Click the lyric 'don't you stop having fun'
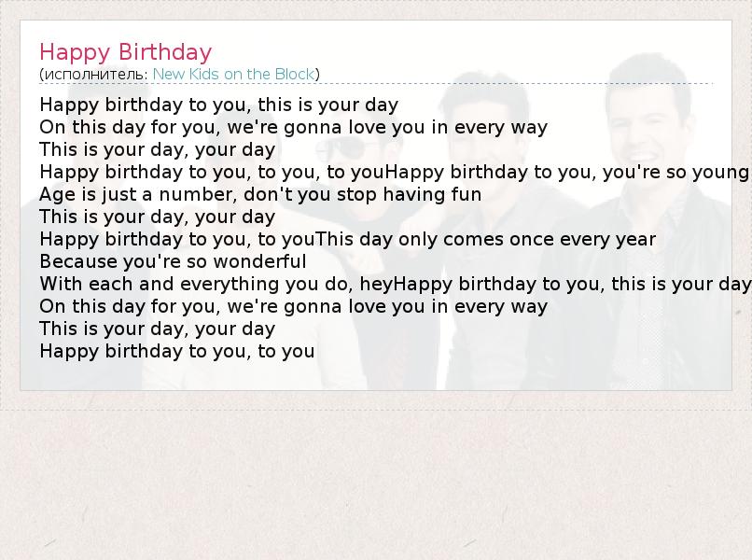 pos(363,194)
